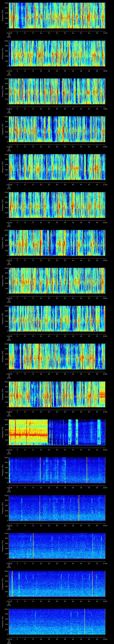Select the spectrogram panel starting at 3:23:00
Image resolution: width=114 pixels, height=644 pixels.
[57, 280]
